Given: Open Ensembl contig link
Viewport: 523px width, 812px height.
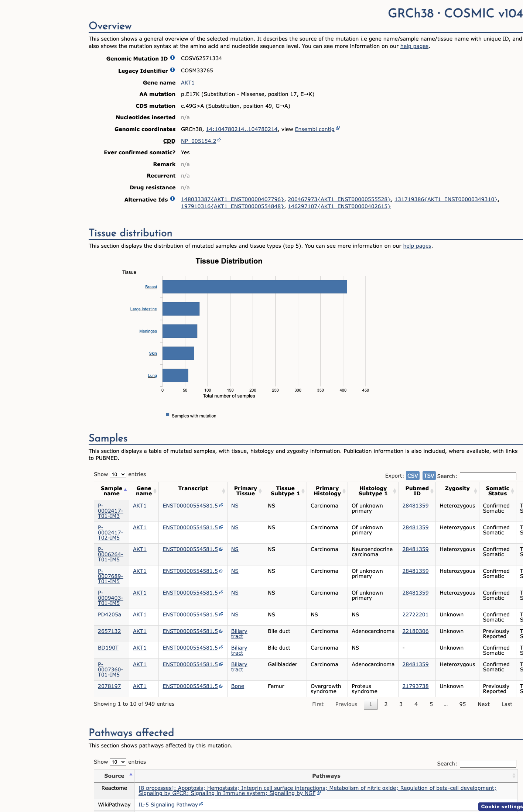Looking at the screenshot, I should pyautogui.click(x=315, y=129).
